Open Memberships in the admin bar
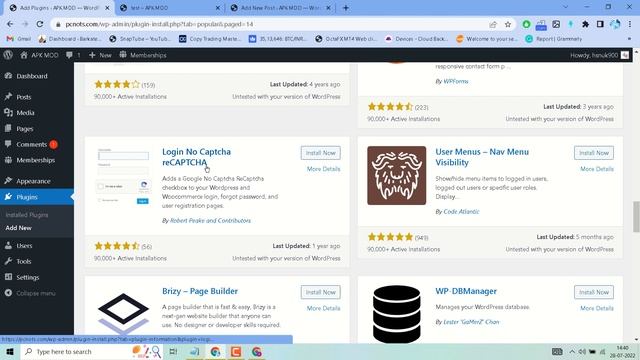Viewport: 640px width, 360px height. coord(143,55)
